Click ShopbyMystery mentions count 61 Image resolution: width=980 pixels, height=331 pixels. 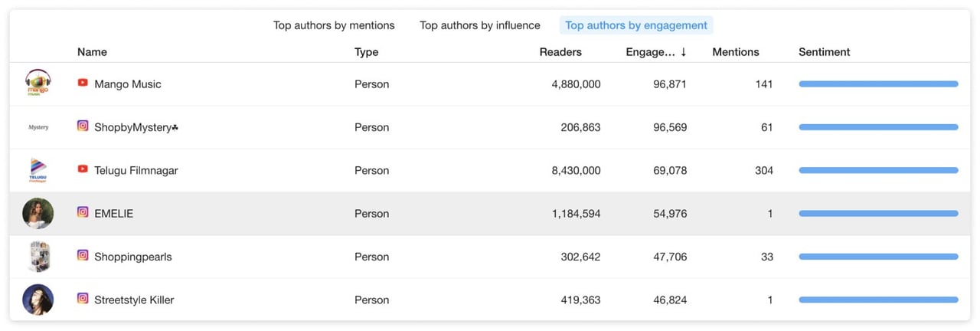point(767,127)
